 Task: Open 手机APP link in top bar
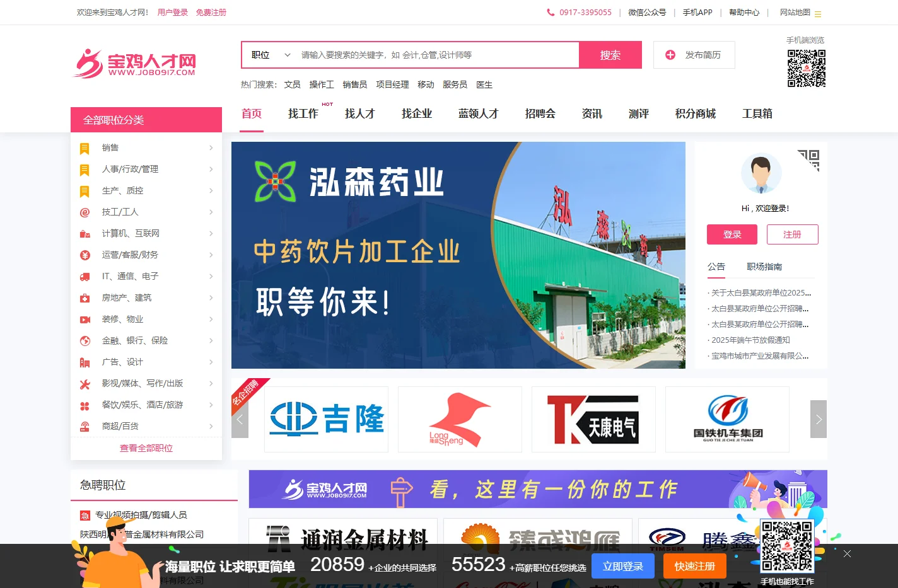point(697,13)
